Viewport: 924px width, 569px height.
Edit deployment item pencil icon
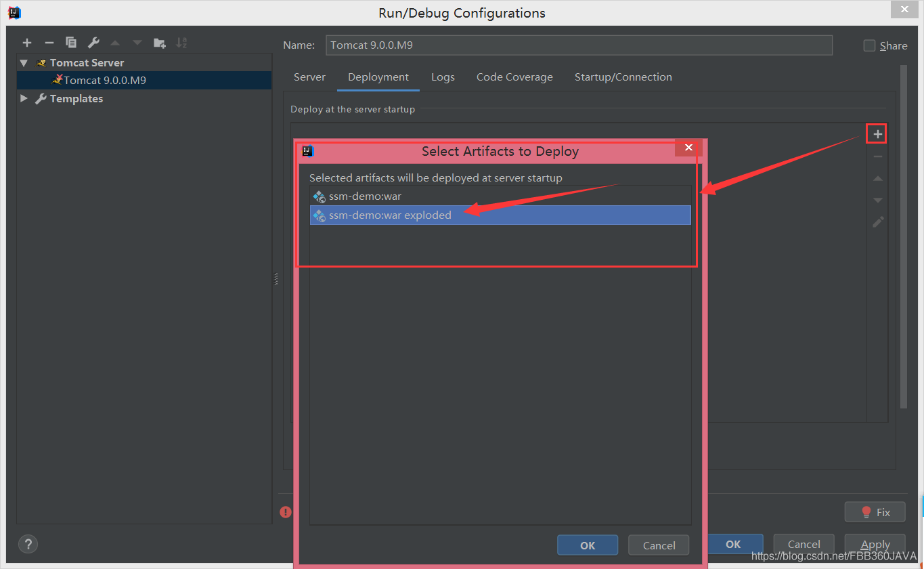pyautogui.click(x=878, y=222)
